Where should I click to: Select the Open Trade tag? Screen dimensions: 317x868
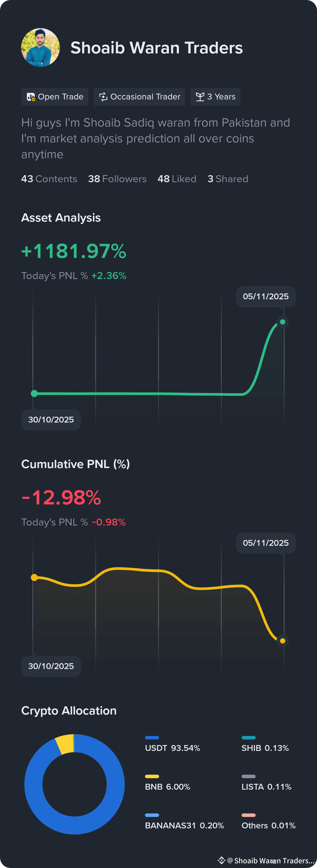55,97
